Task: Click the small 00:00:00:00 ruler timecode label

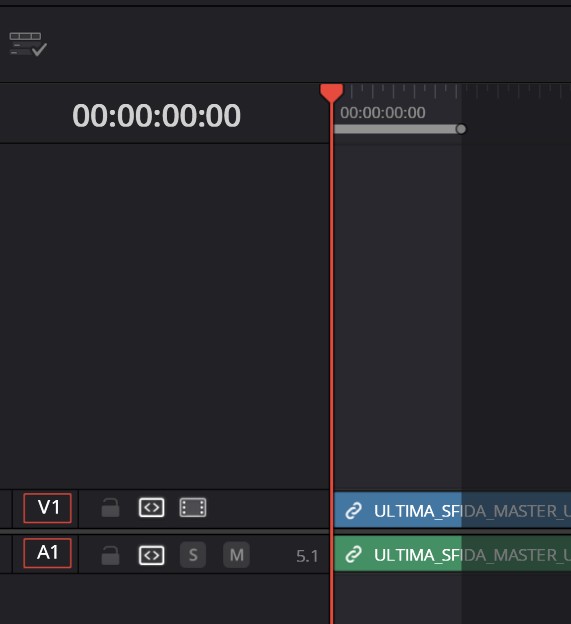Action: pos(383,113)
